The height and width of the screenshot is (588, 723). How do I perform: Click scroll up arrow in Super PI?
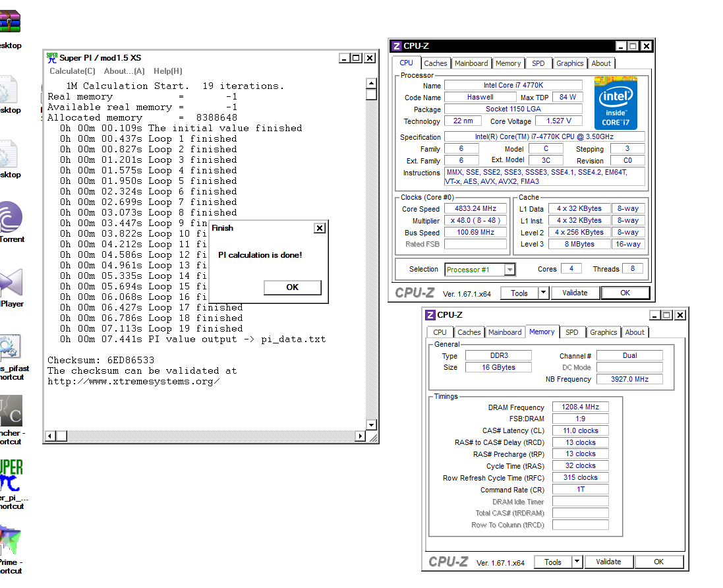click(x=371, y=84)
